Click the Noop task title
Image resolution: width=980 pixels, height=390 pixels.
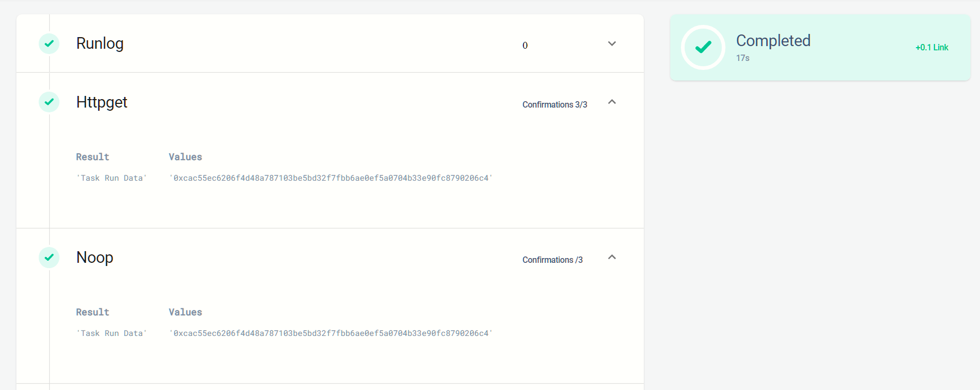[x=95, y=258]
